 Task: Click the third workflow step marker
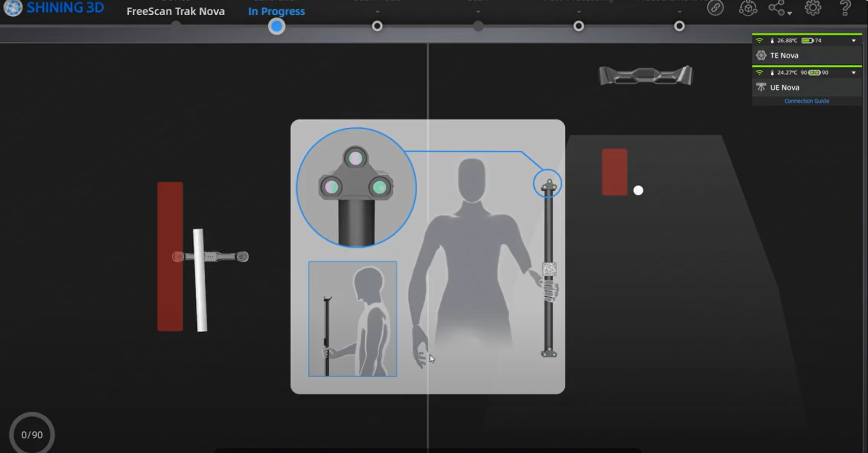coord(377,25)
